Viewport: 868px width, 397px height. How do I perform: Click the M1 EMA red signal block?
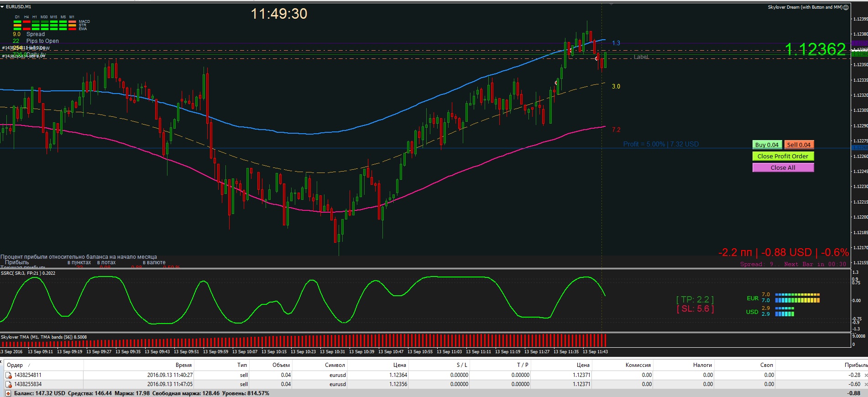tap(72, 28)
